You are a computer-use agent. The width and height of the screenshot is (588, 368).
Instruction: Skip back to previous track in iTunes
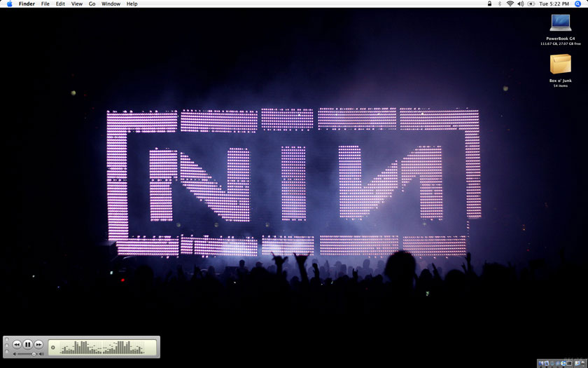coord(17,344)
